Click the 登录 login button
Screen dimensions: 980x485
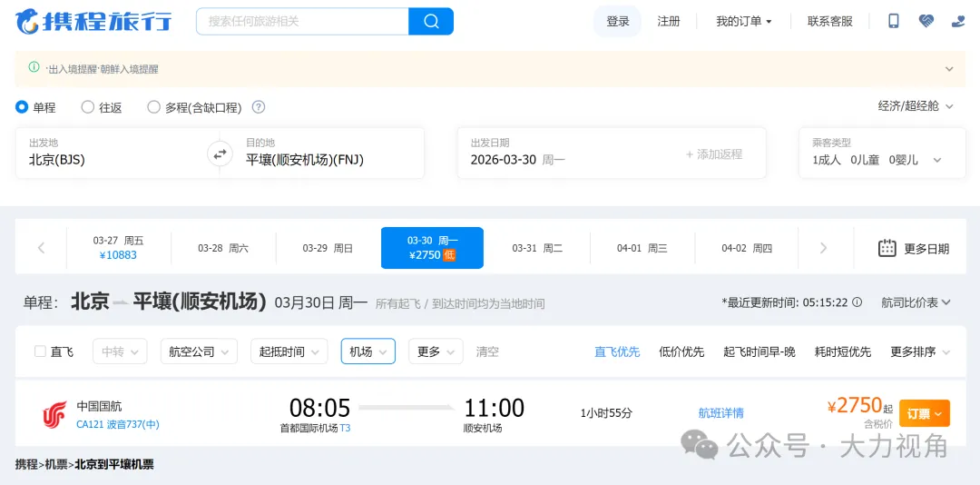coord(618,21)
